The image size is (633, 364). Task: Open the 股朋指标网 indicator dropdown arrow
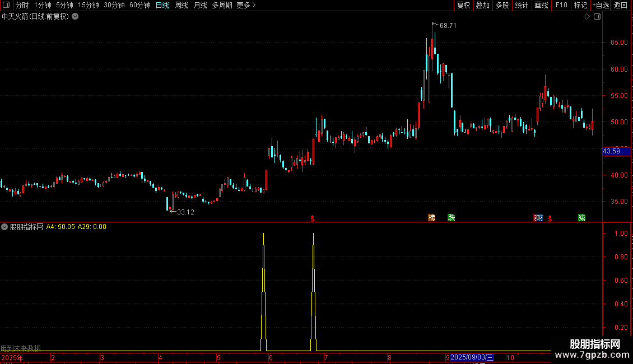coord(4,227)
